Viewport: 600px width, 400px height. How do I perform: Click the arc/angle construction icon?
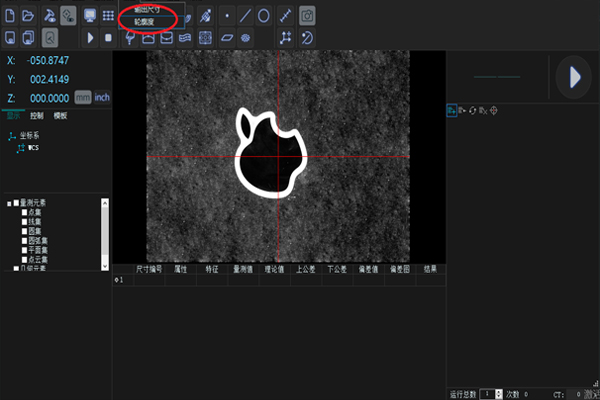pyautogui.click(x=307, y=38)
